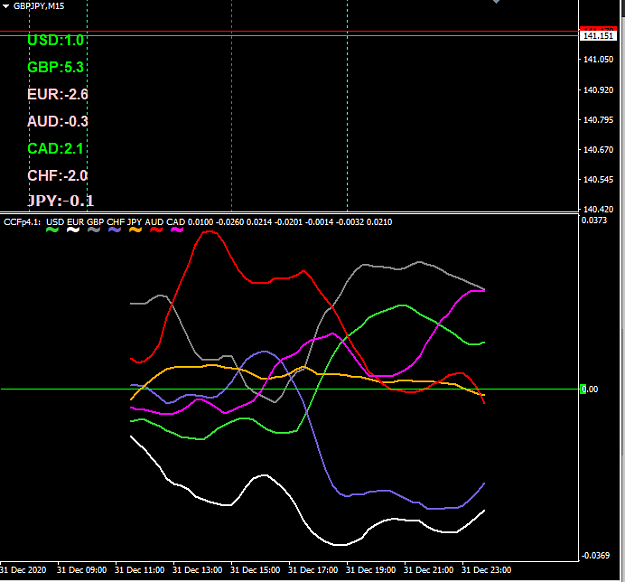The image size is (625, 582).
Task: Open the GBPJPY,M15 chart dropdown arrow
Action: [6, 6]
